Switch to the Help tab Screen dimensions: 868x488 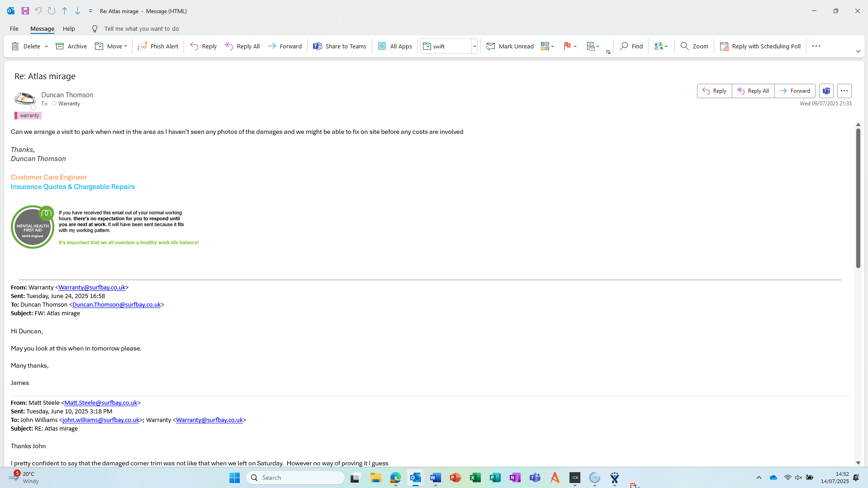click(x=69, y=28)
